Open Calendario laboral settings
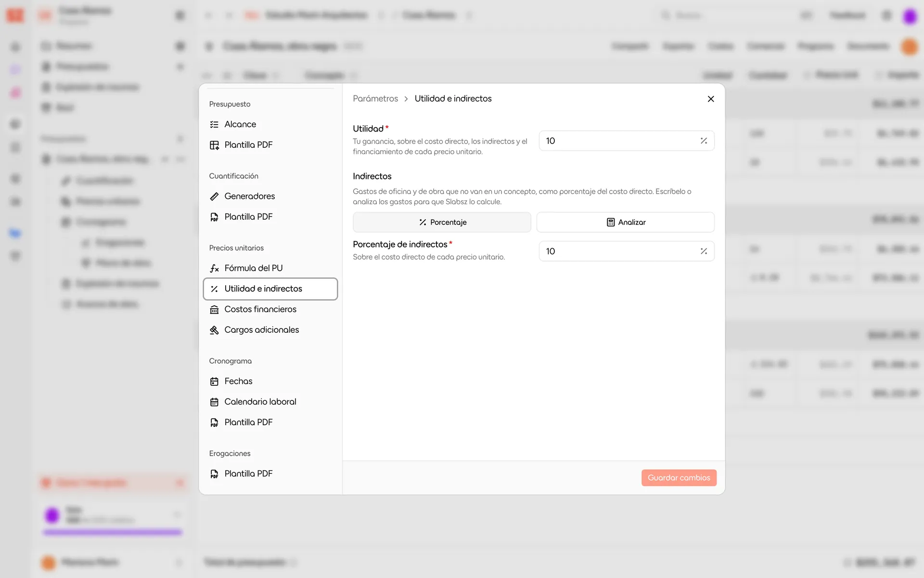This screenshot has width=924, height=578. (x=270, y=402)
